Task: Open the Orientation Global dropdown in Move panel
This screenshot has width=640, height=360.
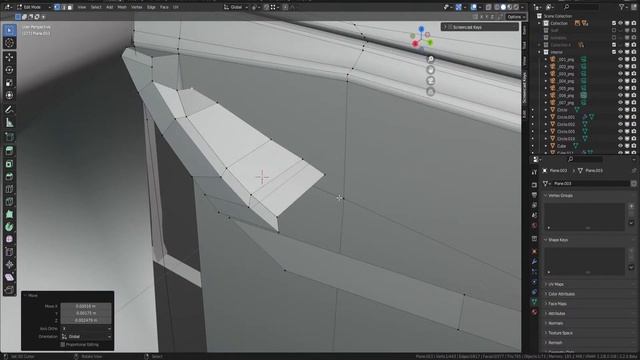Action: pyautogui.click(x=87, y=337)
